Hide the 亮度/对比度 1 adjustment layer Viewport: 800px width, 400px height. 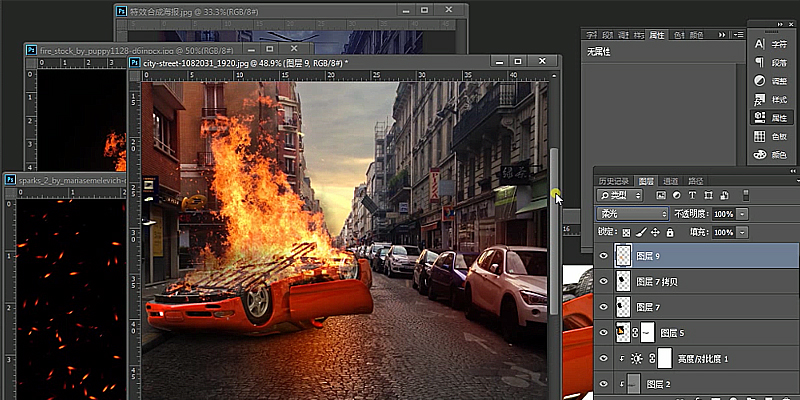pos(604,359)
